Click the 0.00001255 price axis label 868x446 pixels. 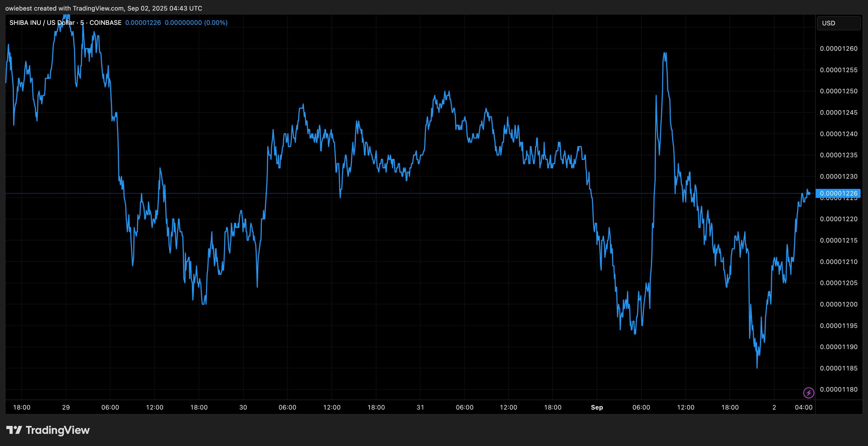(839, 70)
